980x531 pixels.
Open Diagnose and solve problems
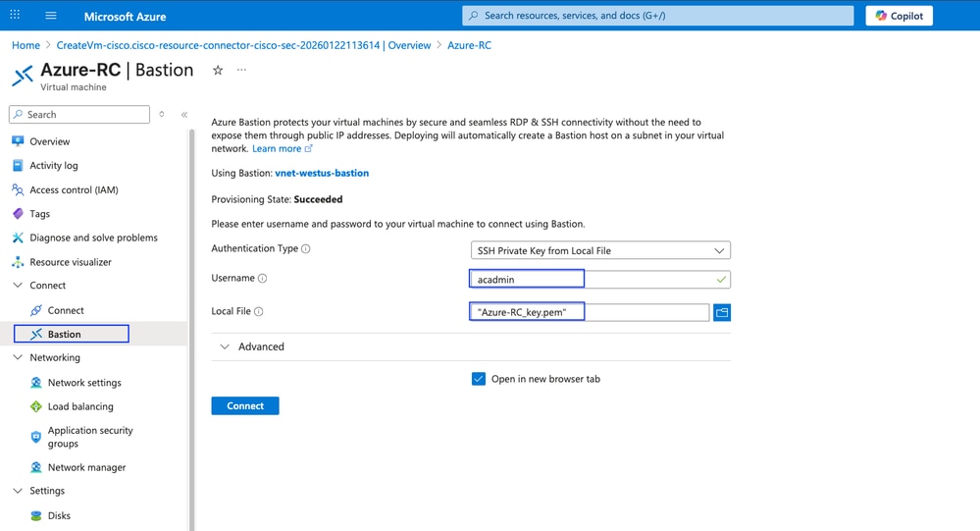[94, 238]
